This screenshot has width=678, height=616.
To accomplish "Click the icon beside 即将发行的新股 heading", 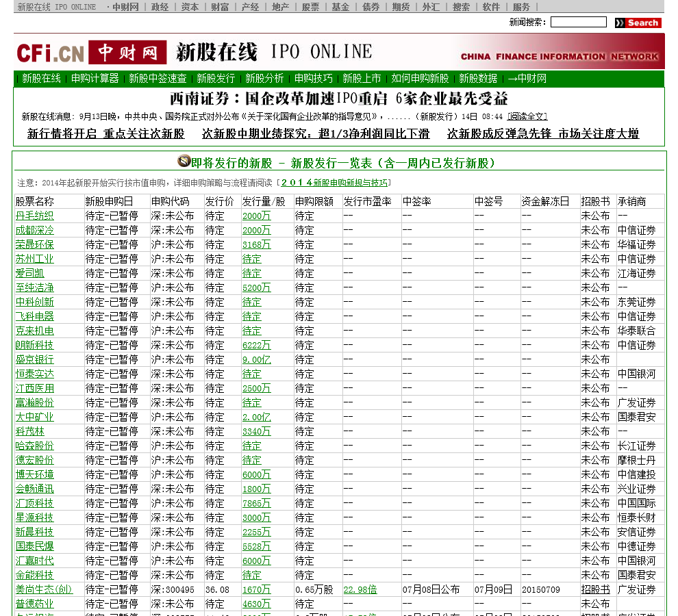I will click(x=184, y=162).
